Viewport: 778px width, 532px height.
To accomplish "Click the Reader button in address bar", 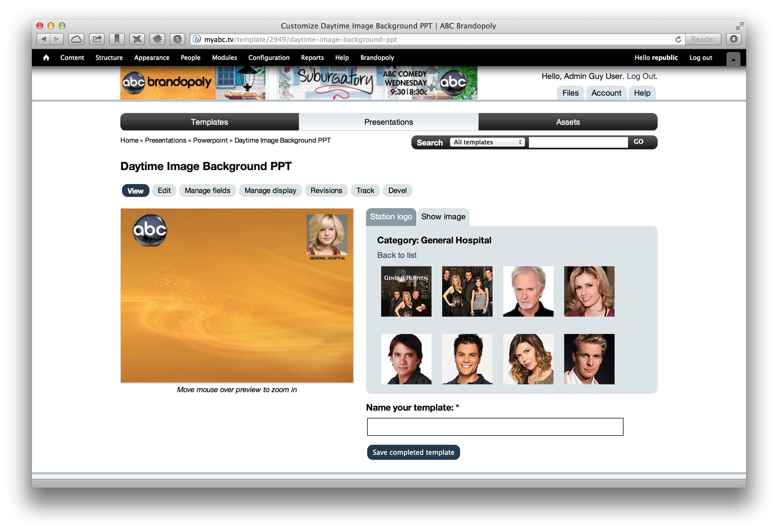I will tap(703, 39).
